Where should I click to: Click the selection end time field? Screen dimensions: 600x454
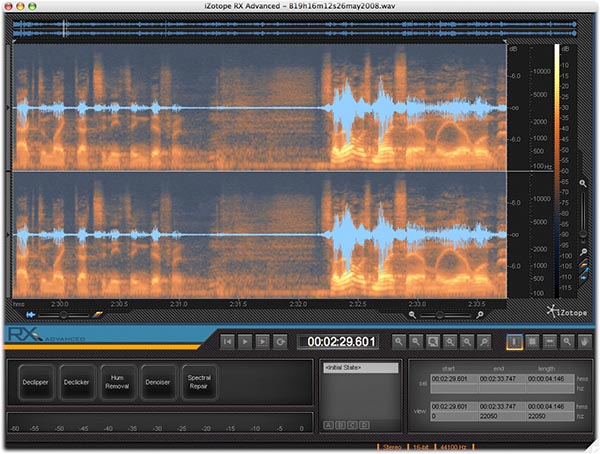[502, 379]
